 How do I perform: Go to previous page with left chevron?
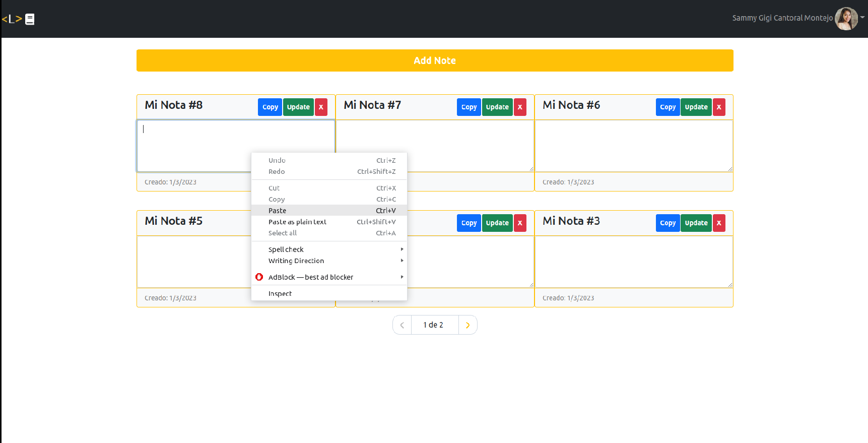[402, 325]
